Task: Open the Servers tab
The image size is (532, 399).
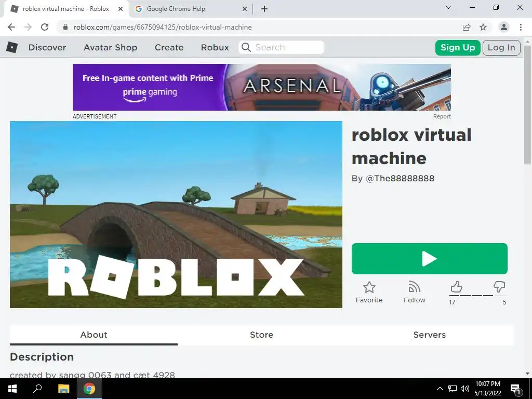Action: pyautogui.click(x=430, y=335)
